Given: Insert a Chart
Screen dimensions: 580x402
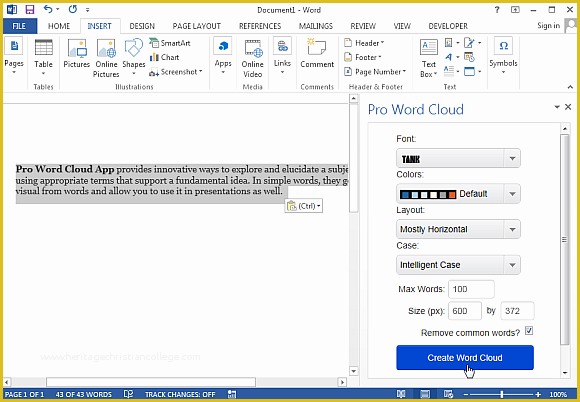Looking at the screenshot, I should pos(165,57).
